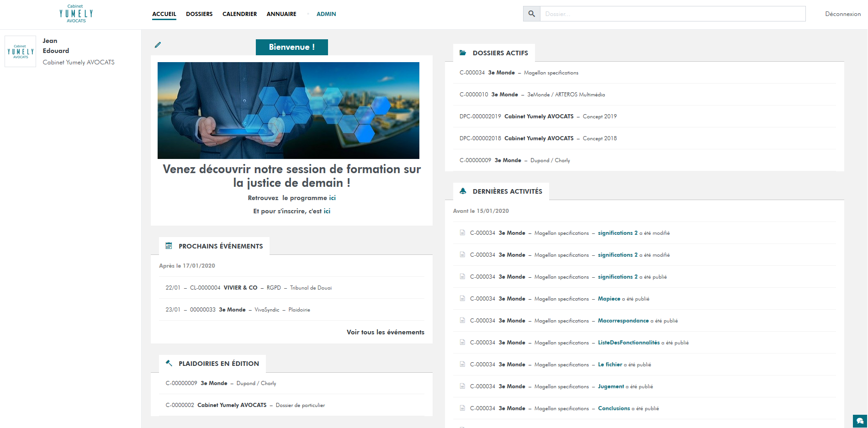Screen dimensions: 868x428
Task: Open the Annuaire menu
Action: tap(281, 14)
